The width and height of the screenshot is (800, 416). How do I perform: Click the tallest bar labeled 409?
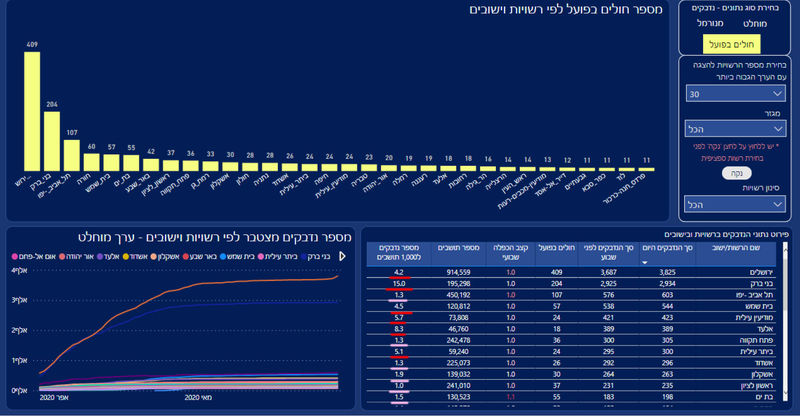(32, 111)
